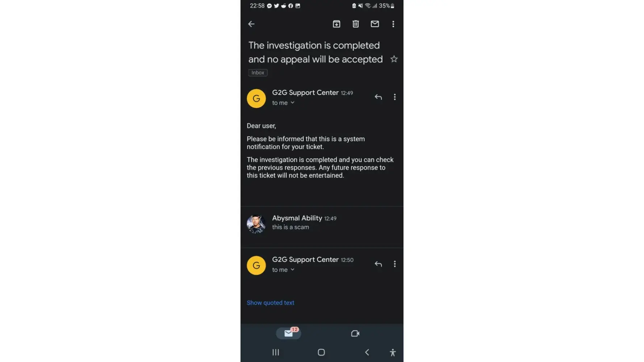Star the investigation email subject
This screenshot has width=644, height=362.
tap(394, 59)
